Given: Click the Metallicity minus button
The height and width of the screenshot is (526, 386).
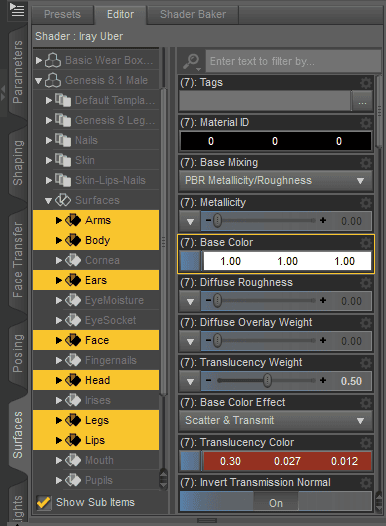Looking at the screenshot, I should pyautogui.click(x=208, y=220).
